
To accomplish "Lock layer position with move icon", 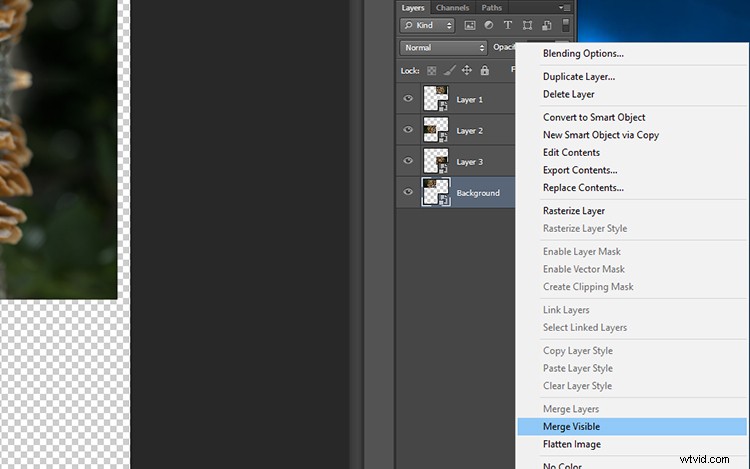I will coord(466,71).
